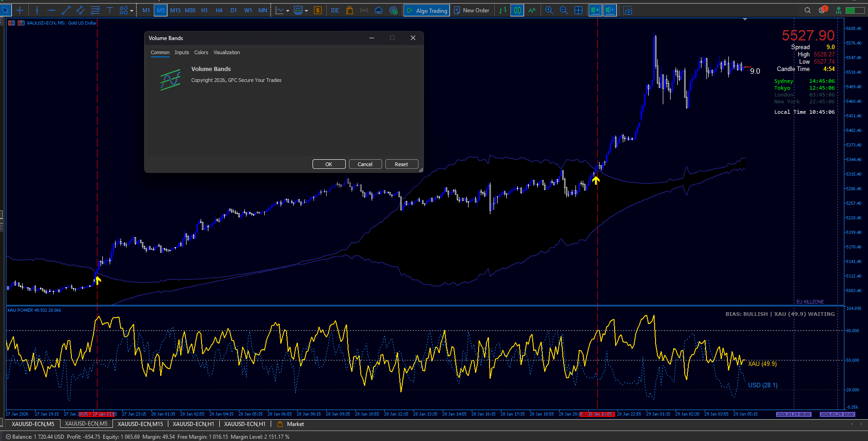868x441 pixels.
Task: Select the text label tool
Action: point(110,10)
